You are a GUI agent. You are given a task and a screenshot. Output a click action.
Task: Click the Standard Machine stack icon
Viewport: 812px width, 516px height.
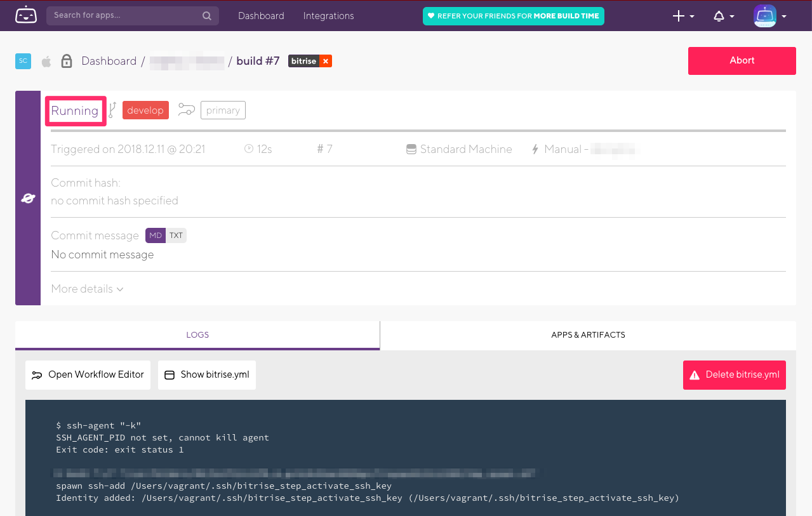pos(411,150)
